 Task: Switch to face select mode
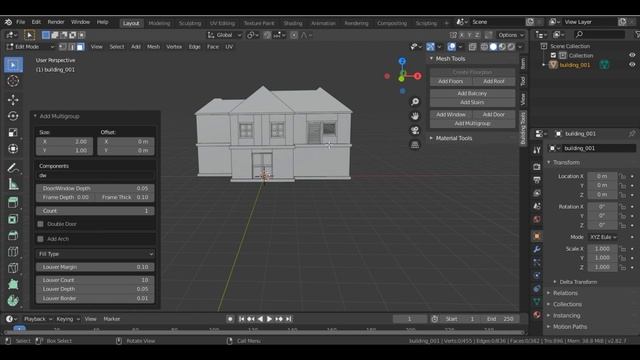(x=80, y=47)
